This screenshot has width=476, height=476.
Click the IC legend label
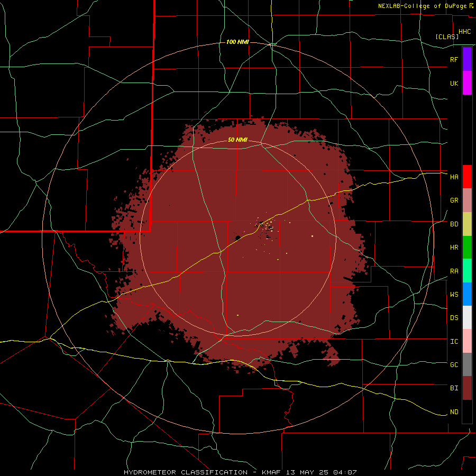pos(454,342)
